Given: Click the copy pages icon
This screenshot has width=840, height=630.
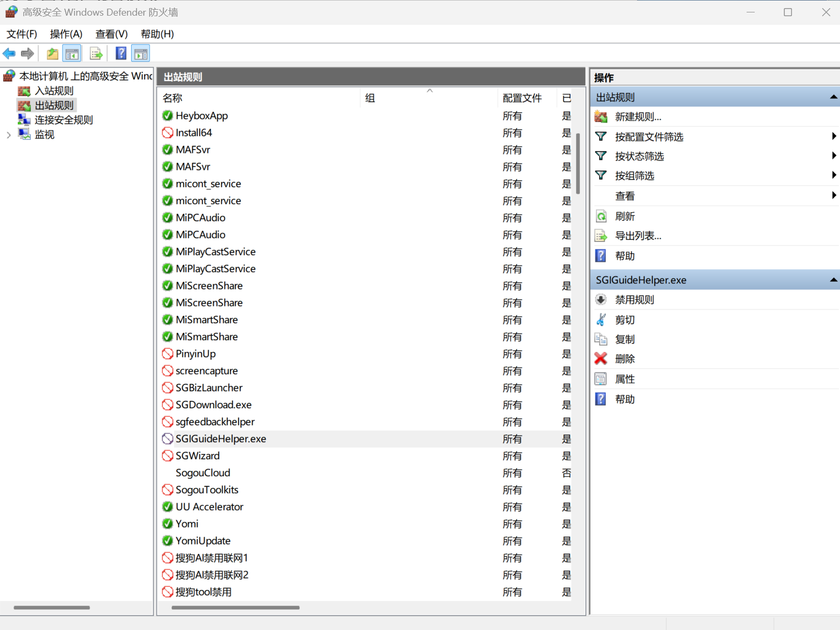Looking at the screenshot, I should (601, 339).
